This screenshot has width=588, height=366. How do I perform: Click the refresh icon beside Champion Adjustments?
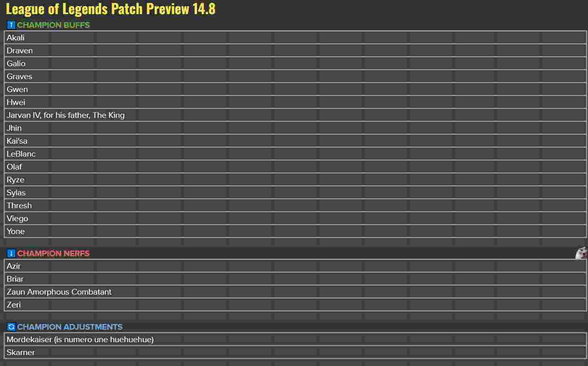[x=11, y=327]
